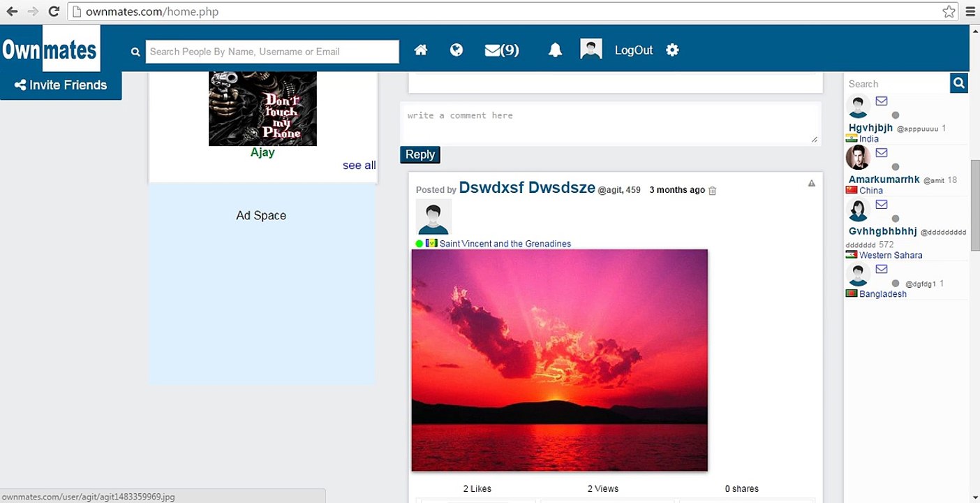Open the settings gear in the navbar
This screenshot has width=980, height=503.
[672, 50]
